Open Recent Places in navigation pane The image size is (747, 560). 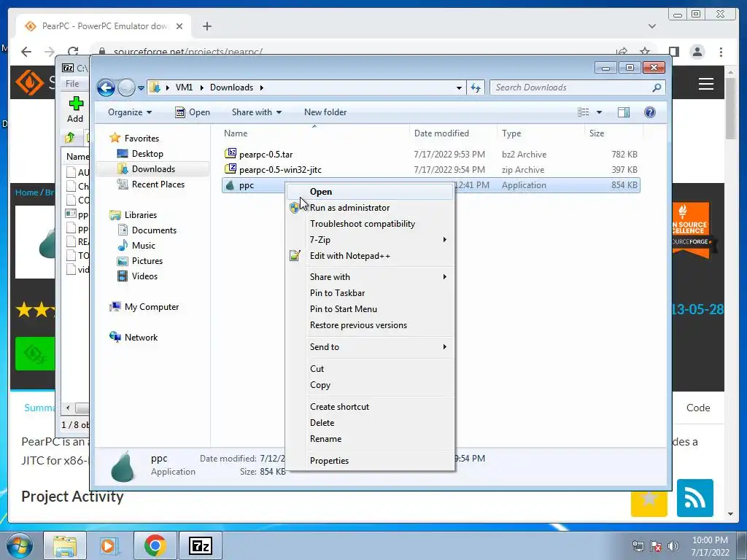tap(158, 184)
